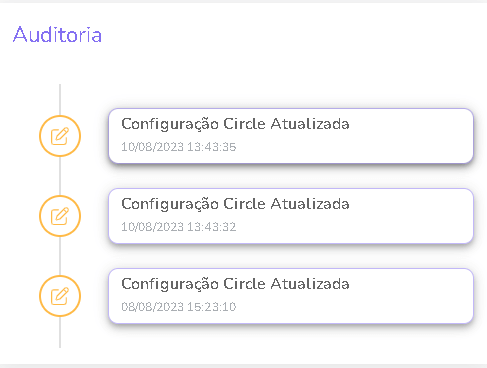Click the timestamp 10/08/2023 13:43:35
The height and width of the screenshot is (368, 487).
tap(179, 147)
